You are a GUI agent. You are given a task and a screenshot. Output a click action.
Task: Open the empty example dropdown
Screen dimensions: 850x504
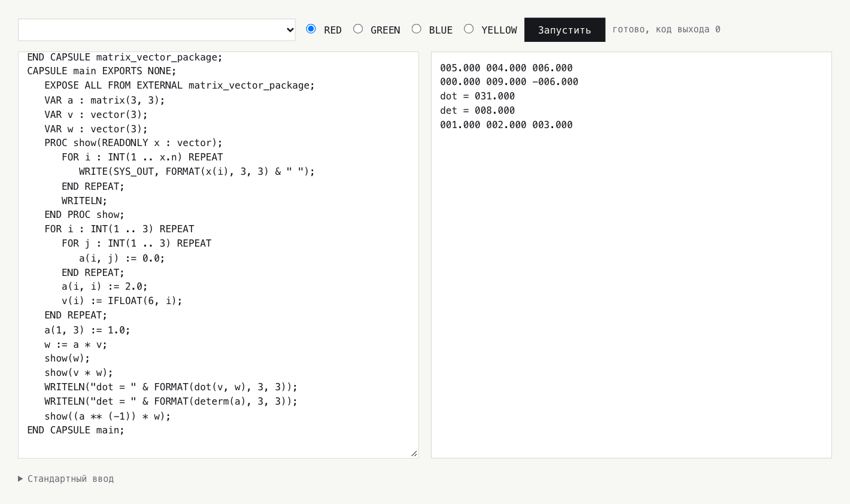[157, 30]
